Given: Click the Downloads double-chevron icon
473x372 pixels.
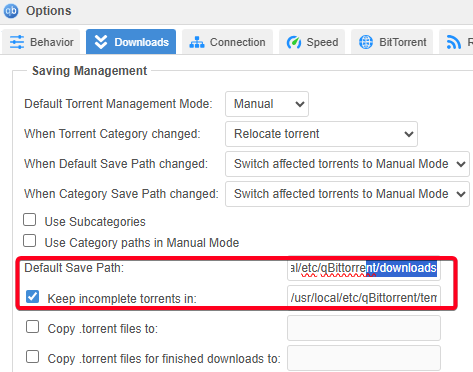Looking at the screenshot, I should tap(101, 42).
